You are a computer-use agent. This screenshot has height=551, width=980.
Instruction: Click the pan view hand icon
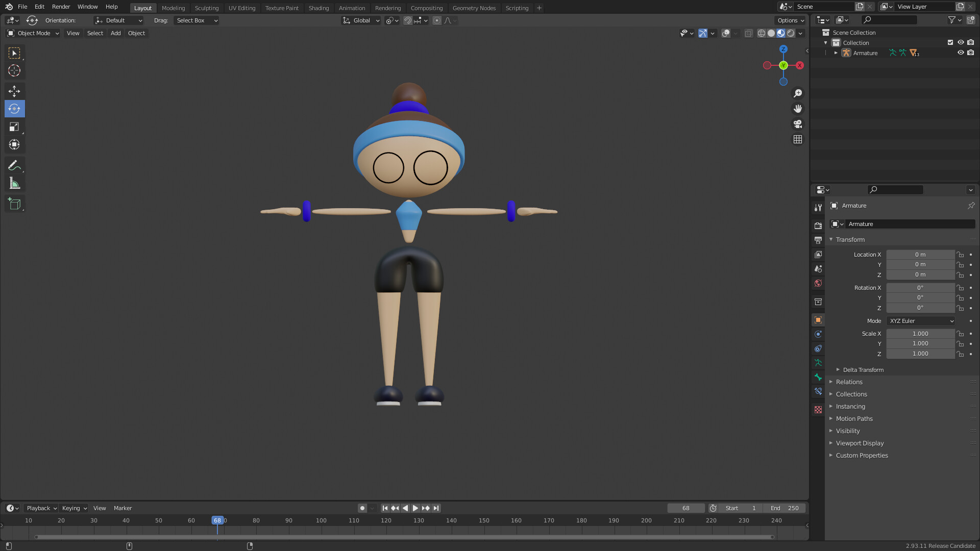(798, 109)
